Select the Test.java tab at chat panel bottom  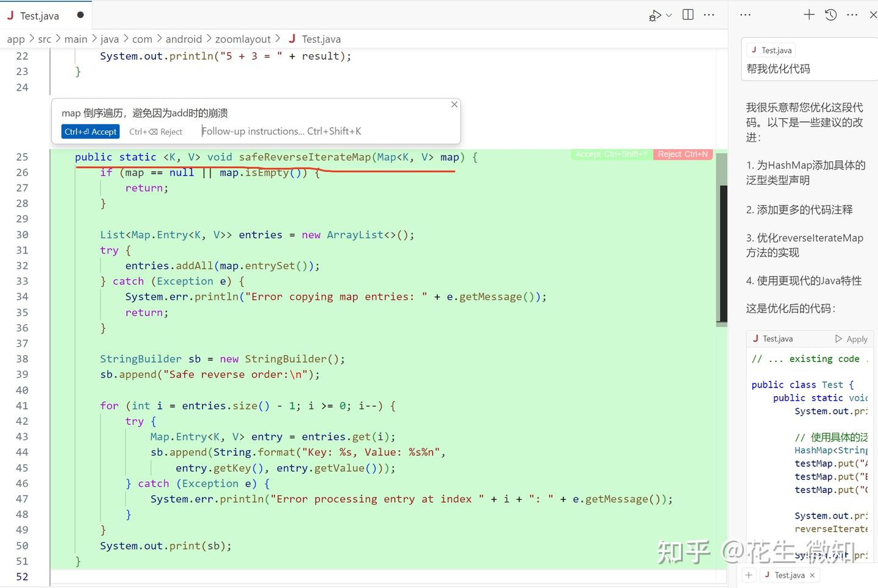[788, 575]
